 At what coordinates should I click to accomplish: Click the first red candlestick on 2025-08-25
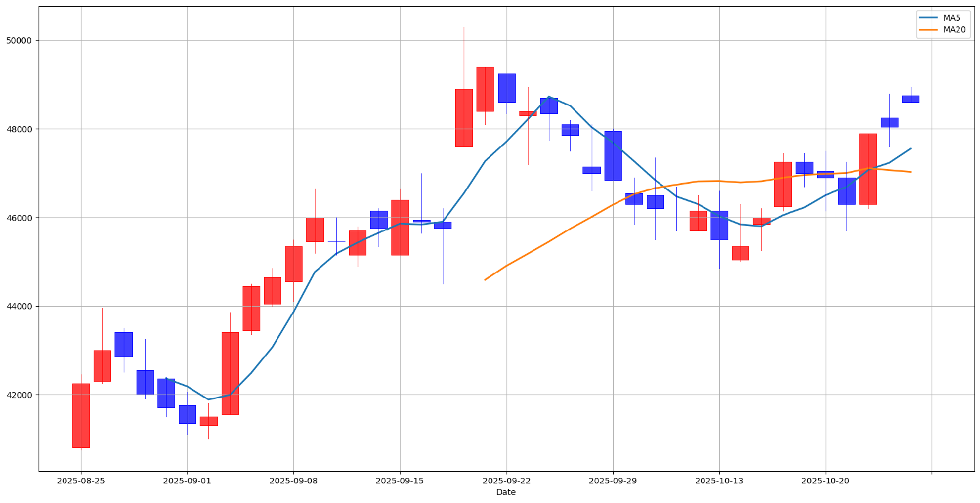coord(81,415)
